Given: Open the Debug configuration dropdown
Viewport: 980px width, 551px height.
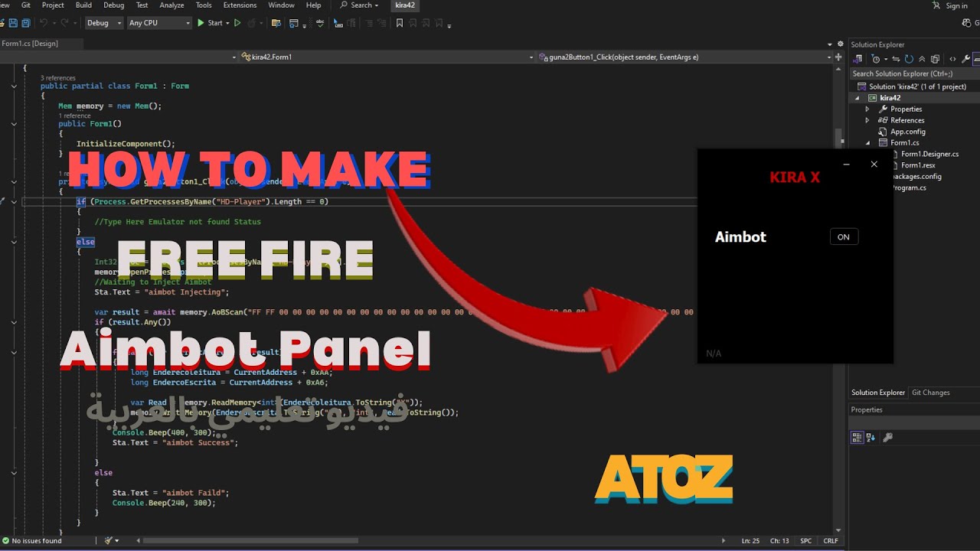Looking at the screenshot, I should 104,23.
